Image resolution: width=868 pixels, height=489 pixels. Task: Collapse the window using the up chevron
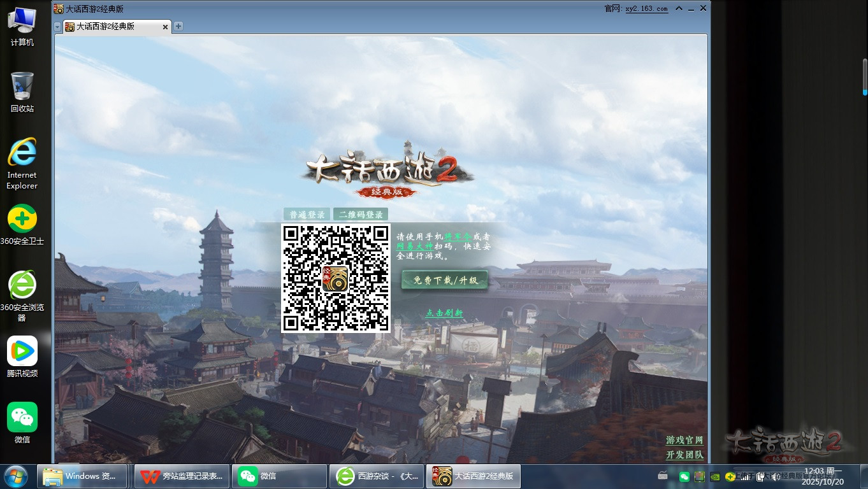tap(679, 9)
